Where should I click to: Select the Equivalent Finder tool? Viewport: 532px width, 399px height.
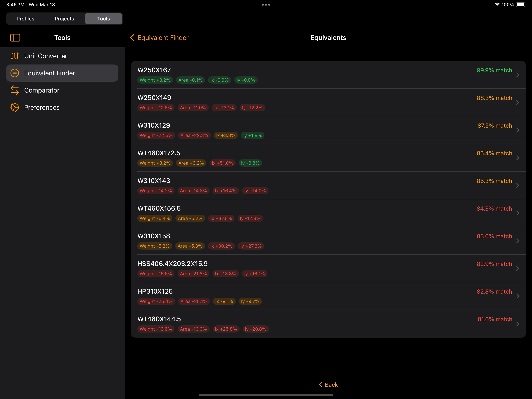(x=49, y=73)
